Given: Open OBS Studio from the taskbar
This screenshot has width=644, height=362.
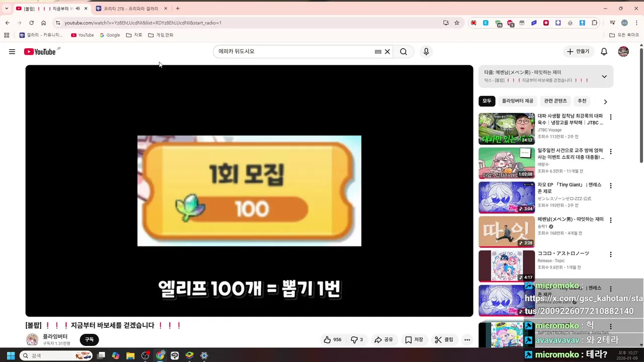Looking at the screenshot, I should (145, 355).
